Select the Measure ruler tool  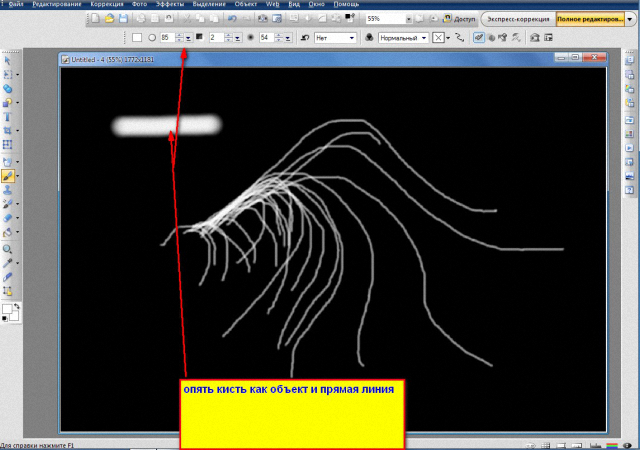(x=7, y=277)
